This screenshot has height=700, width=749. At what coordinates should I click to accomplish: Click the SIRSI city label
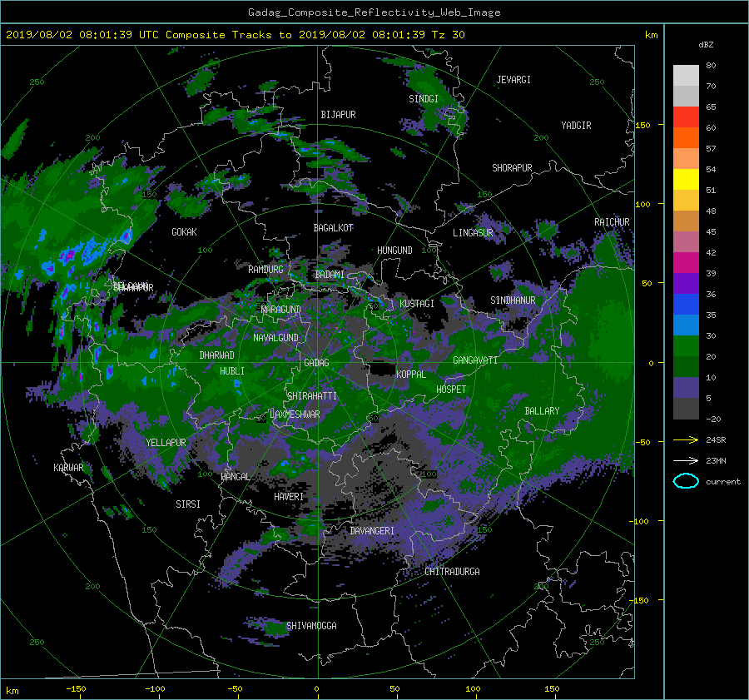click(x=188, y=504)
